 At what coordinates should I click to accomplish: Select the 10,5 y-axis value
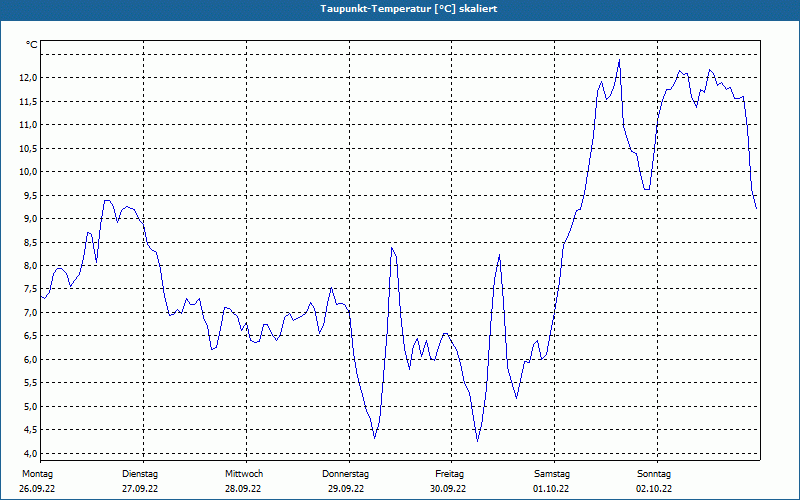[28, 148]
